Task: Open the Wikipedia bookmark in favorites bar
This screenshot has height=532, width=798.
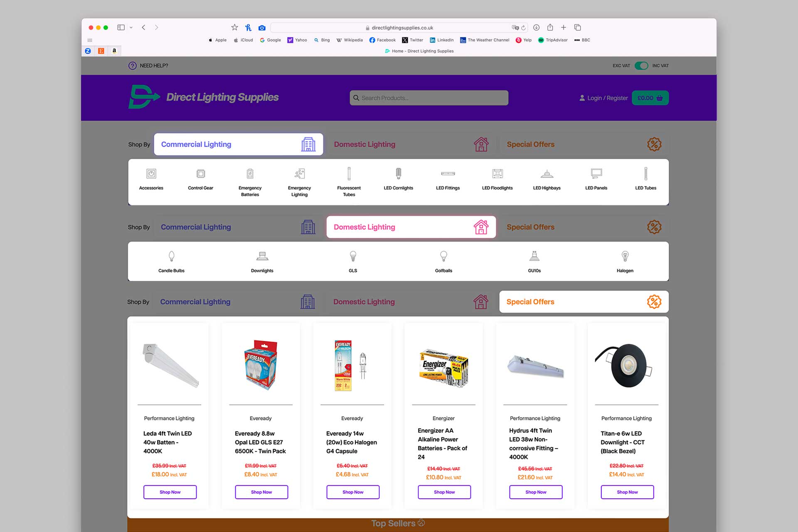Action: pyautogui.click(x=350, y=40)
